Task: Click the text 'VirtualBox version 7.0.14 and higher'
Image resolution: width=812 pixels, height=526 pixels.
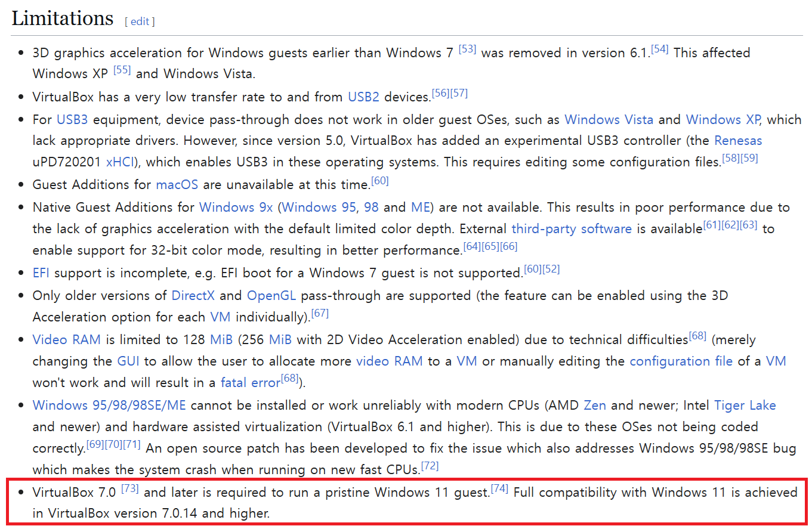Action: coord(159,513)
